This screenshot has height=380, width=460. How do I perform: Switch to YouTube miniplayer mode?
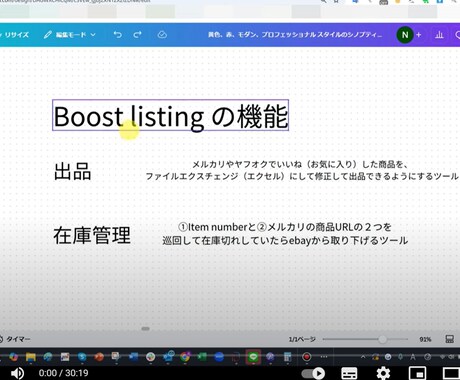(x=417, y=373)
